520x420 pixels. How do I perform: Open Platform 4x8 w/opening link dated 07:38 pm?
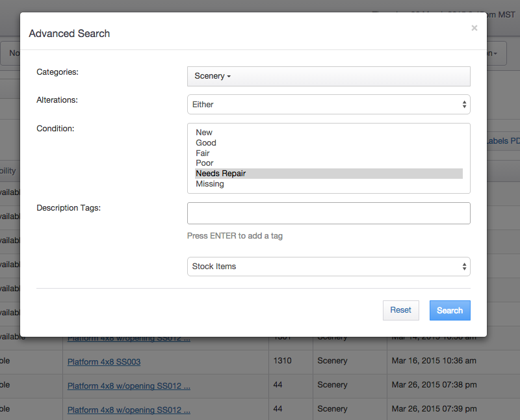(129, 386)
